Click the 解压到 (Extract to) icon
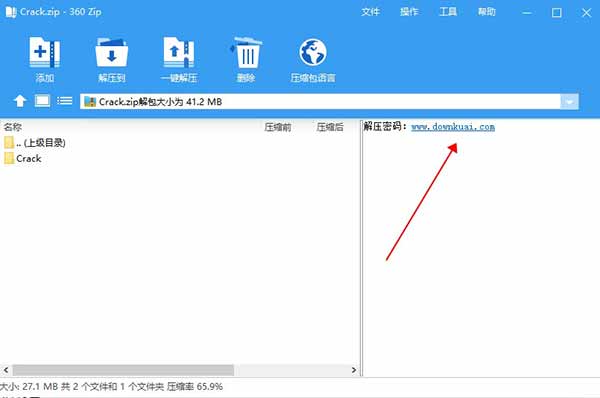The image size is (600, 398). pos(111,52)
